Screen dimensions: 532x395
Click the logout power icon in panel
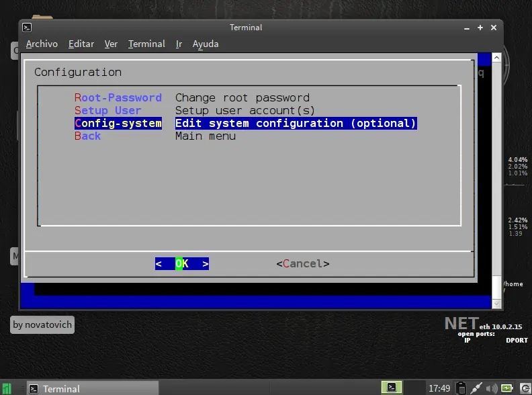(525, 388)
